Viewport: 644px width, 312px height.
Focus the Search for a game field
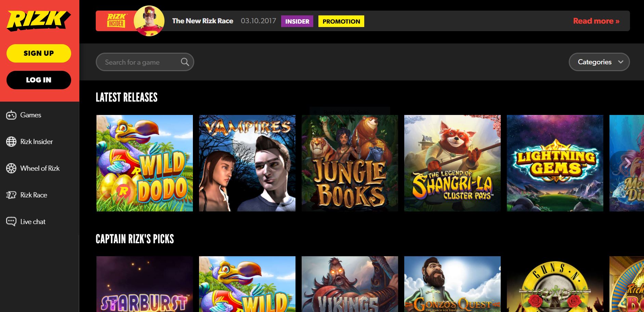pyautogui.click(x=145, y=62)
